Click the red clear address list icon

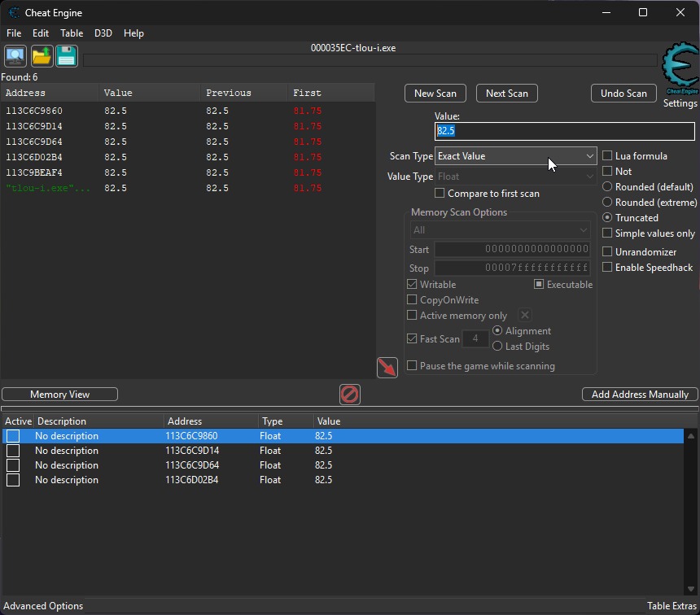349,395
